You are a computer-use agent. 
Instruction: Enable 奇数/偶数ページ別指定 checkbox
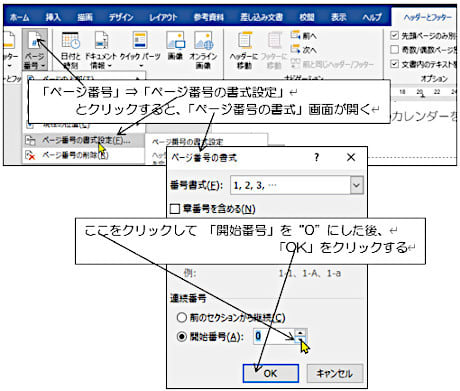394,50
